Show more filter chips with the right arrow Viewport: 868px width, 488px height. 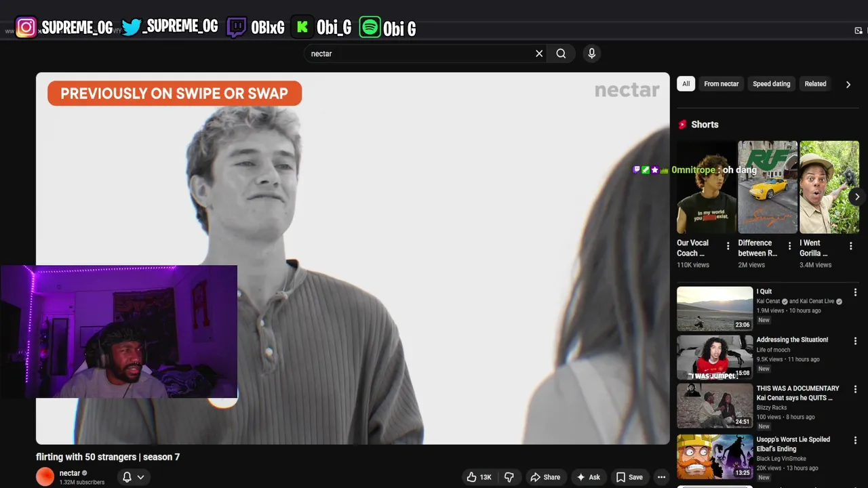[x=848, y=85]
